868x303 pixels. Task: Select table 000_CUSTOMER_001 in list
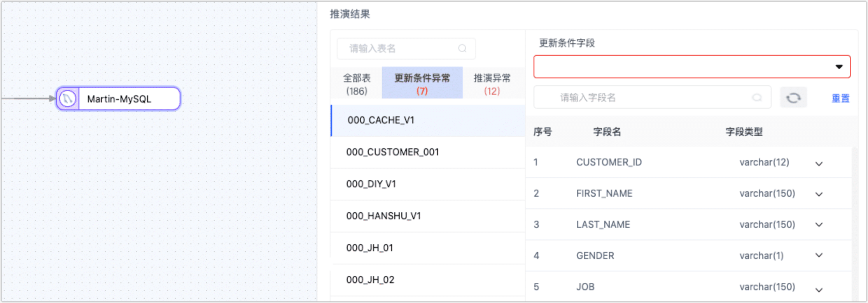tap(392, 152)
